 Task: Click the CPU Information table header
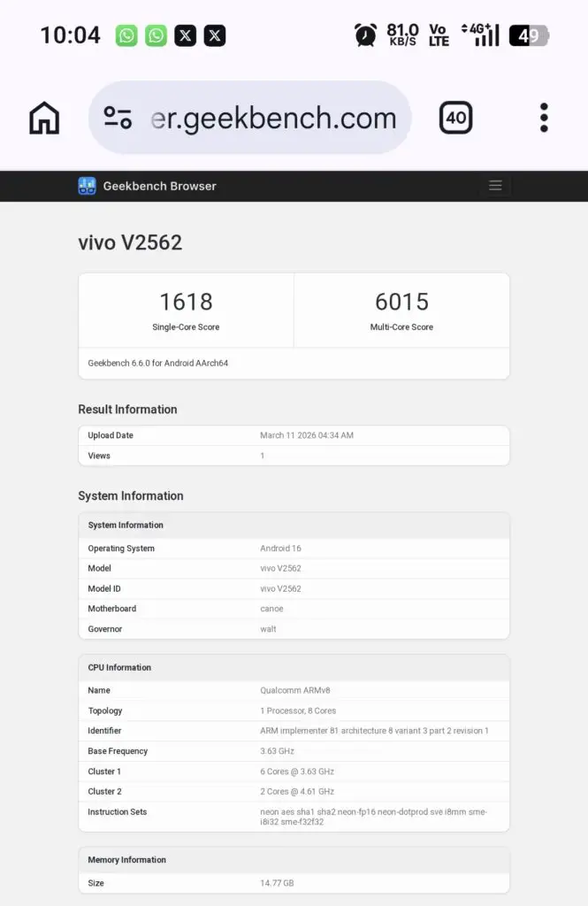click(119, 668)
